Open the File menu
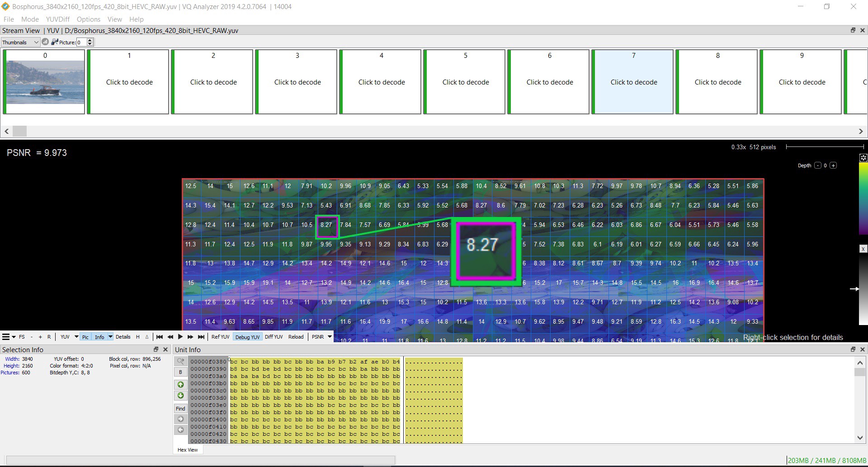 pos(9,19)
